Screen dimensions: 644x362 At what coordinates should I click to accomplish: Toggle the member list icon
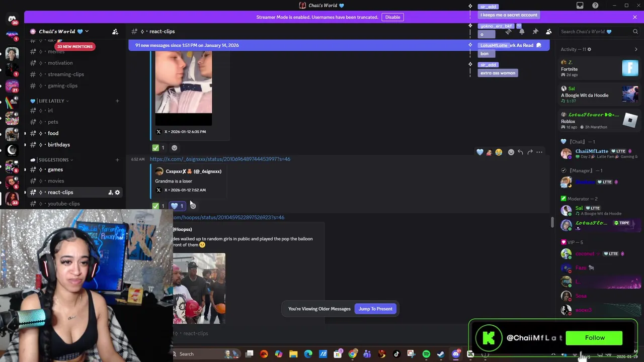549,32
